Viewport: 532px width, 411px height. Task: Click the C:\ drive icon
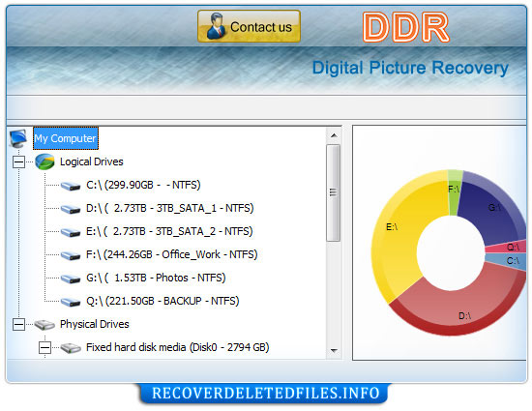[x=71, y=186]
